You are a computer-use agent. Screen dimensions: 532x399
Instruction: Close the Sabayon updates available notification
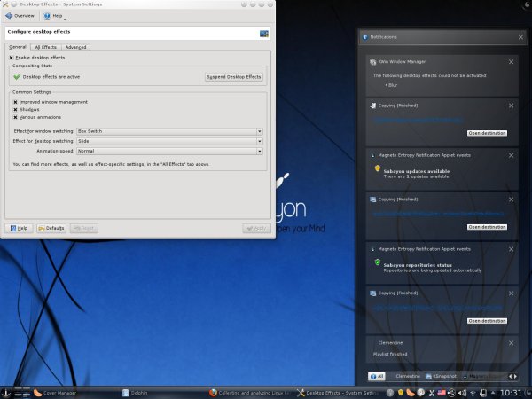point(511,153)
